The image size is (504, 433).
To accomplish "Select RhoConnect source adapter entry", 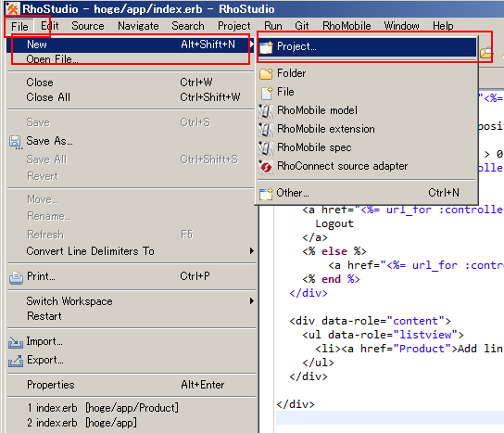I will [x=367, y=166].
